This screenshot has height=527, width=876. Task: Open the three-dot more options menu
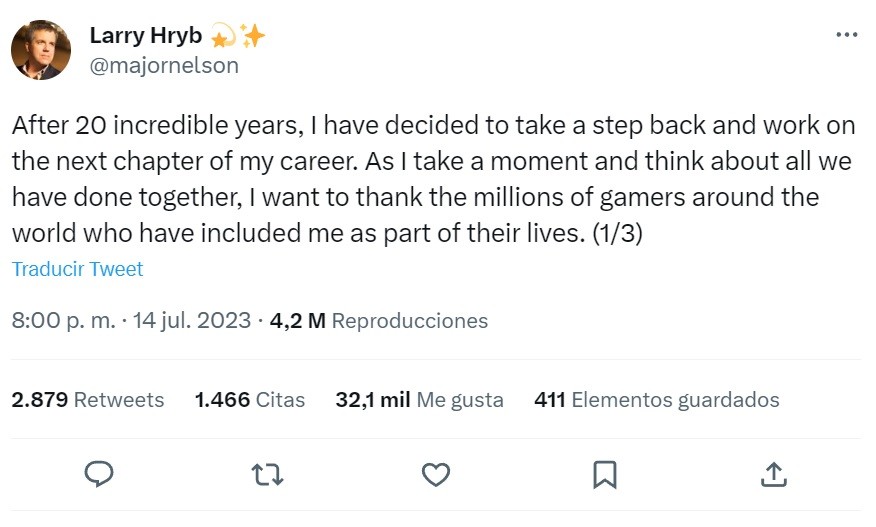[x=846, y=35]
